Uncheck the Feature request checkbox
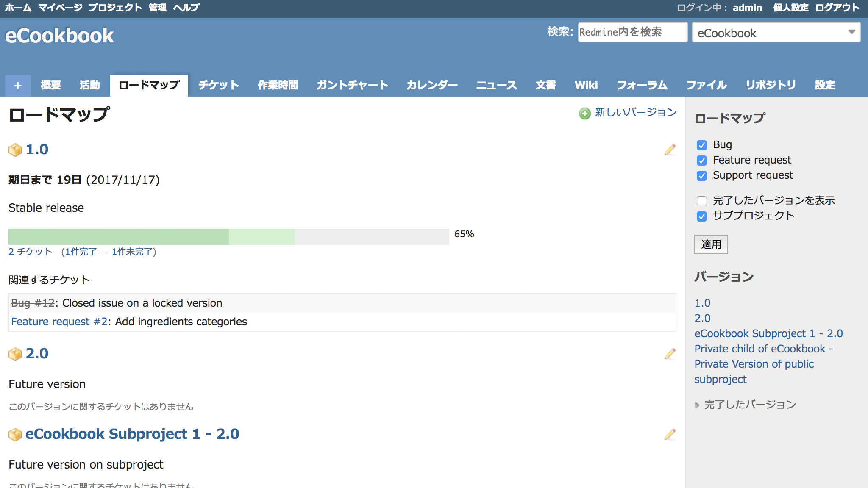 coord(702,161)
